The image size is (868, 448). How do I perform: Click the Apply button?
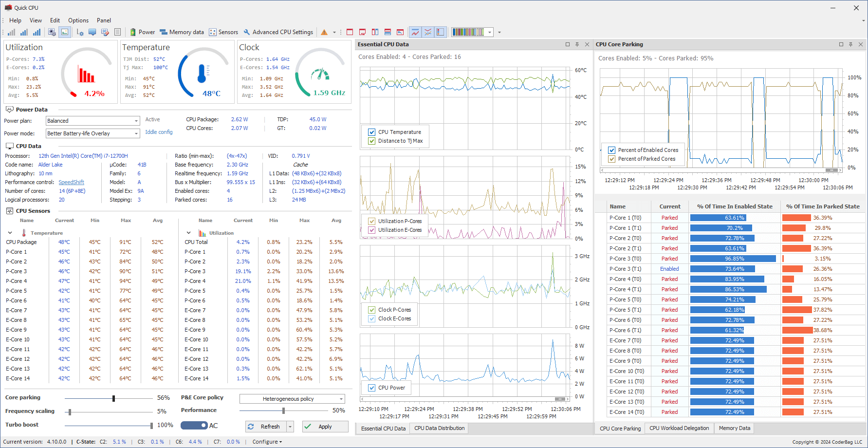(x=325, y=427)
